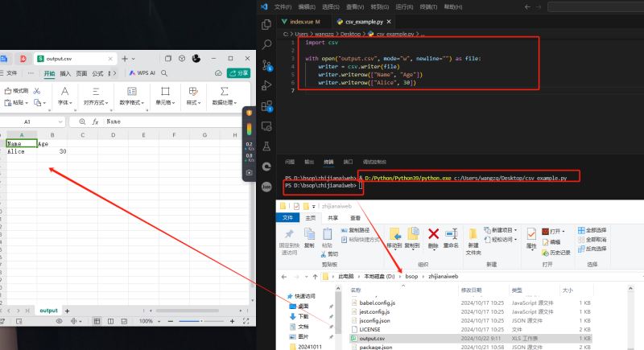
Task: Switch to index.vue editor tab
Action: coord(304,22)
